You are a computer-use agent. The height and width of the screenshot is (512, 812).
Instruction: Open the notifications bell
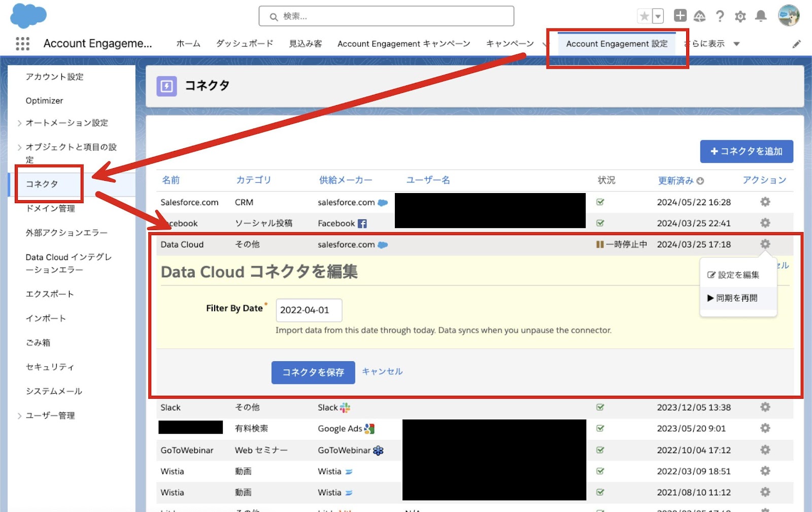coord(761,16)
